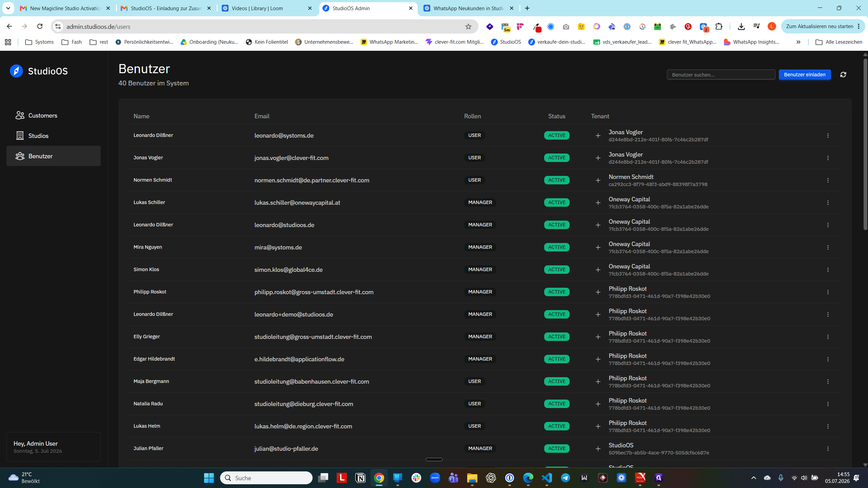The height and width of the screenshot is (488, 868).
Task: Expand the hidden bookmarks overflow chevron
Action: tap(798, 42)
